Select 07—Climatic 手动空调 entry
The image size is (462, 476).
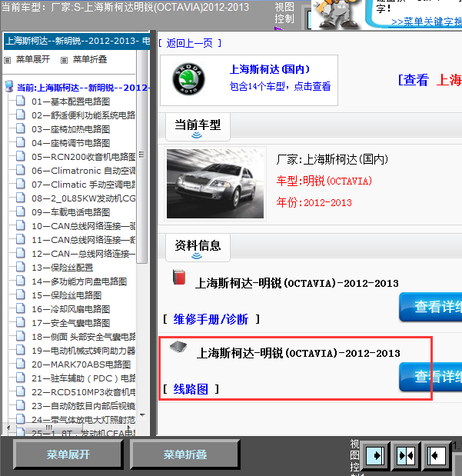(84, 185)
